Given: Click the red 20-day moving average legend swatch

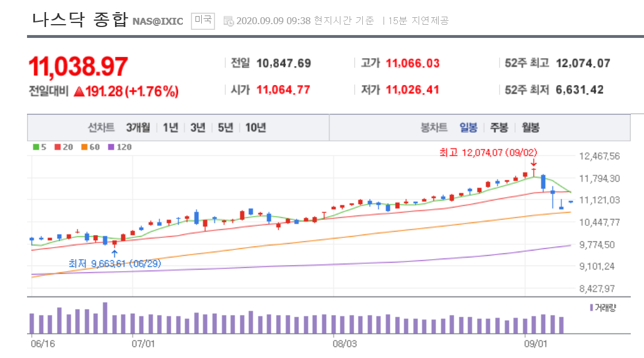Looking at the screenshot, I should (x=57, y=147).
